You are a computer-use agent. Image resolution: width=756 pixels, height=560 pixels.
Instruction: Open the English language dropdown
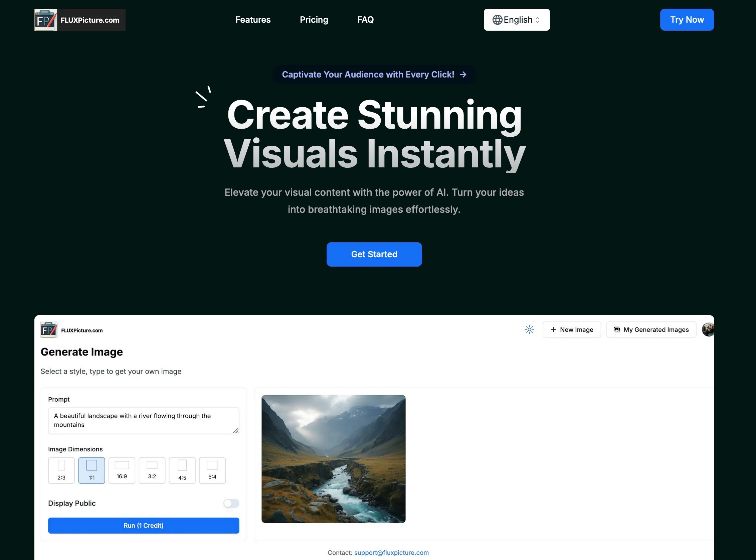click(x=517, y=20)
